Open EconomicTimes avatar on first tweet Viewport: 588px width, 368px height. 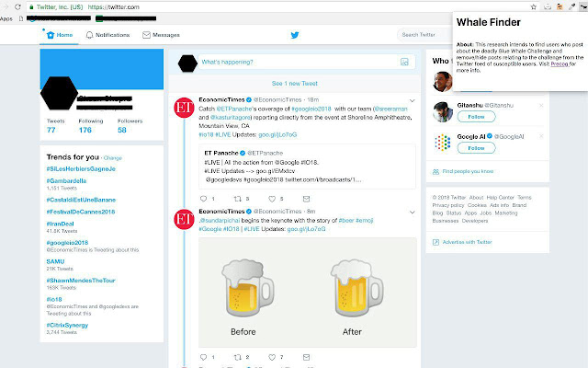tap(184, 108)
